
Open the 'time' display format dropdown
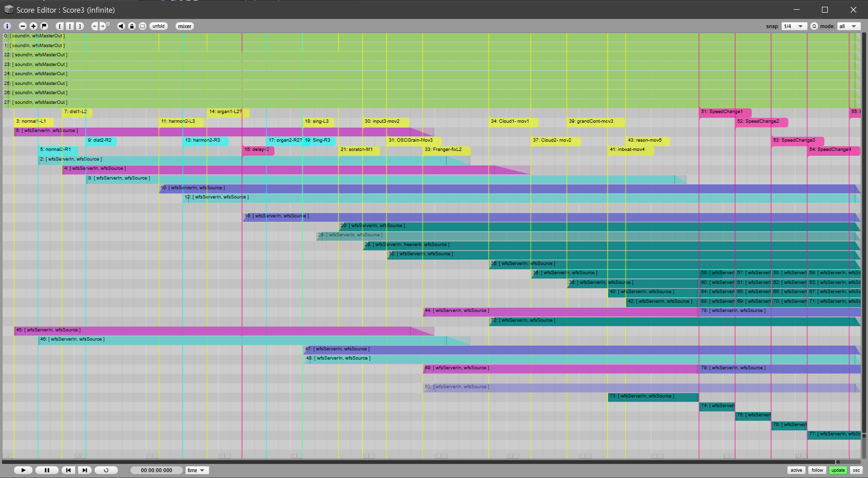(196, 470)
